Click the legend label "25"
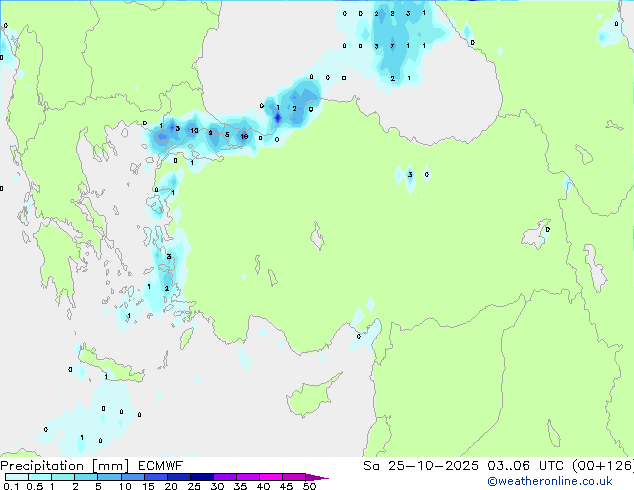The width and height of the screenshot is (634, 490). [x=194, y=486]
